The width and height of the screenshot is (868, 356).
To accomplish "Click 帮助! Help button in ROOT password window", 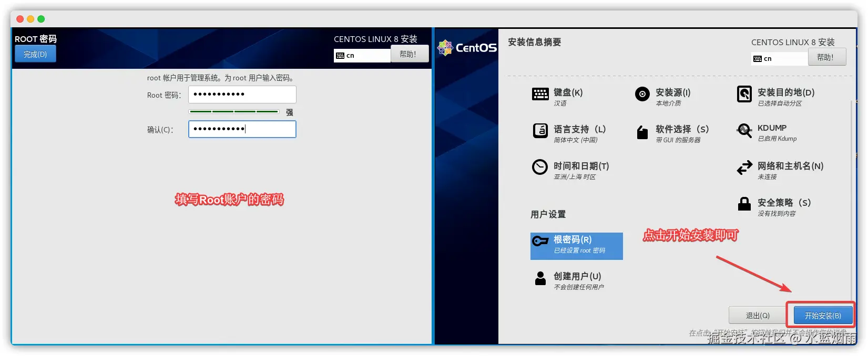I will coord(410,54).
